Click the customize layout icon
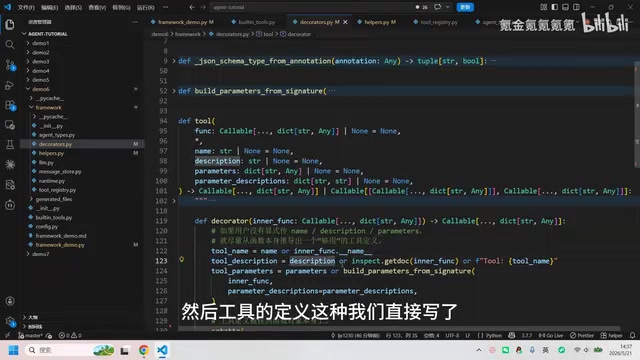 coord(544,7)
